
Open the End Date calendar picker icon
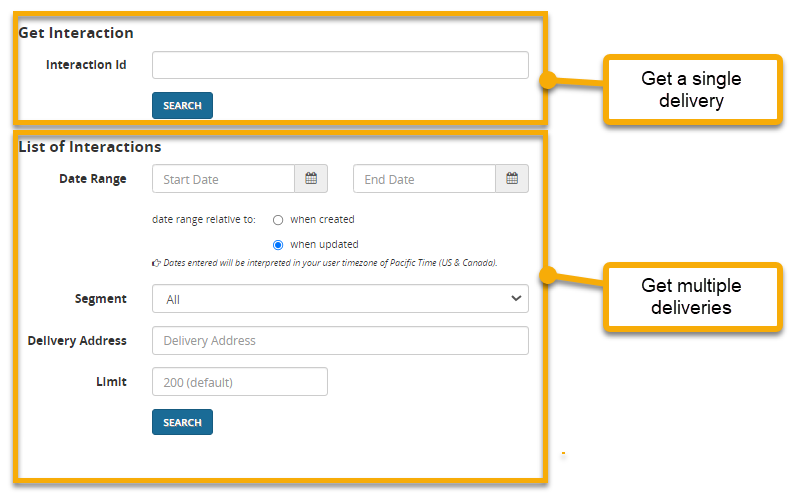click(x=512, y=179)
